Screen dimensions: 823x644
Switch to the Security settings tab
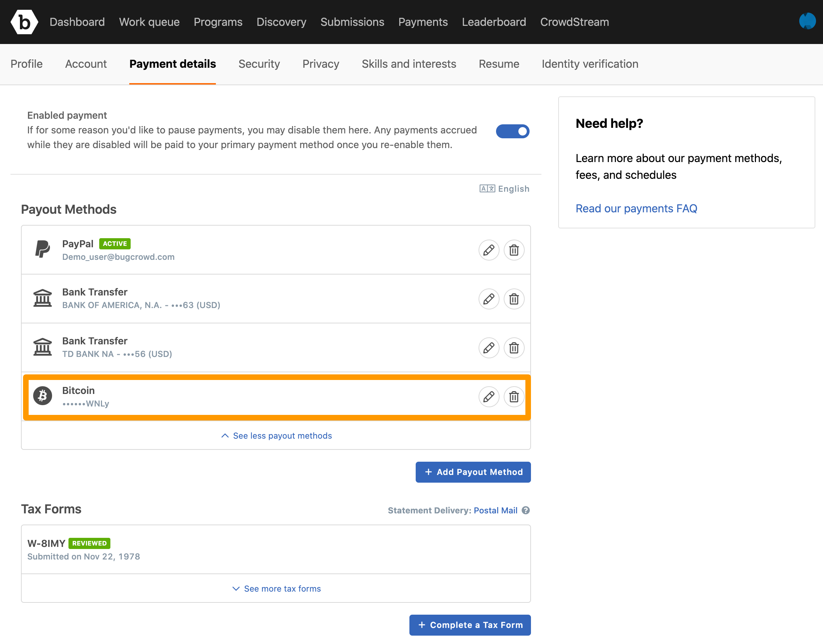(258, 64)
